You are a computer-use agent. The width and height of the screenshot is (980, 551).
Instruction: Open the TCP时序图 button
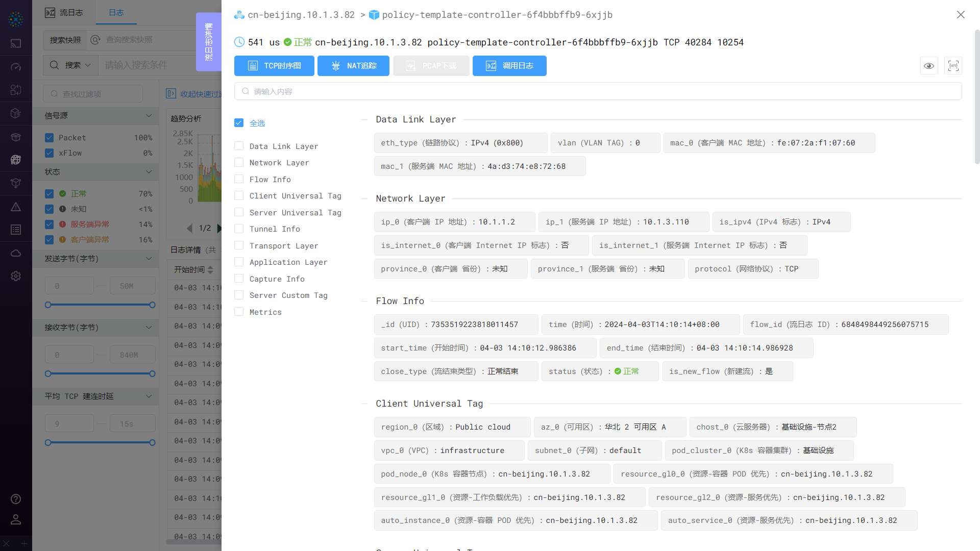[x=274, y=66]
